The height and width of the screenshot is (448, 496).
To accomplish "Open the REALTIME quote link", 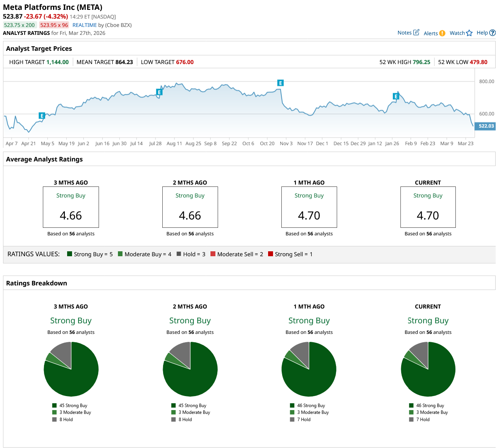I will (x=85, y=25).
